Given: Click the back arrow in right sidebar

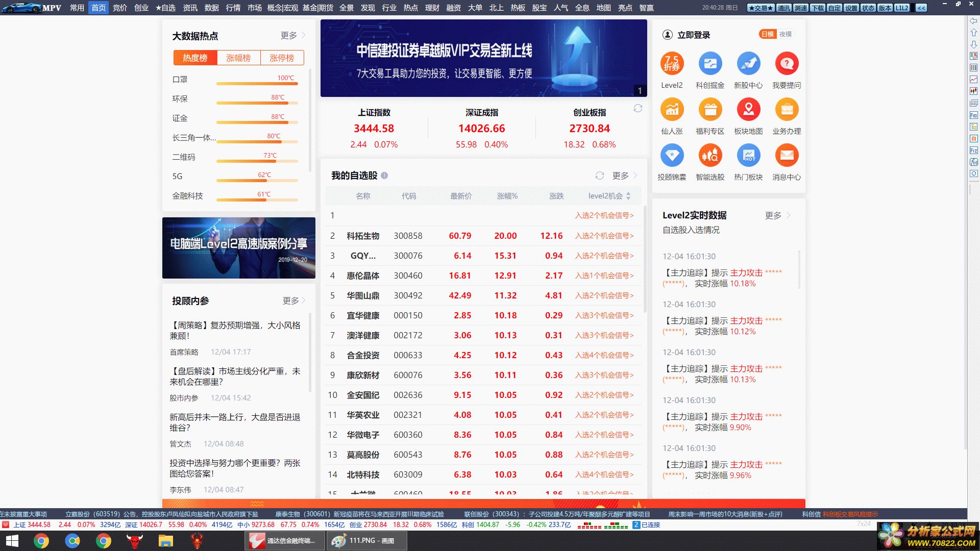Looking at the screenshot, I should click(x=973, y=21).
